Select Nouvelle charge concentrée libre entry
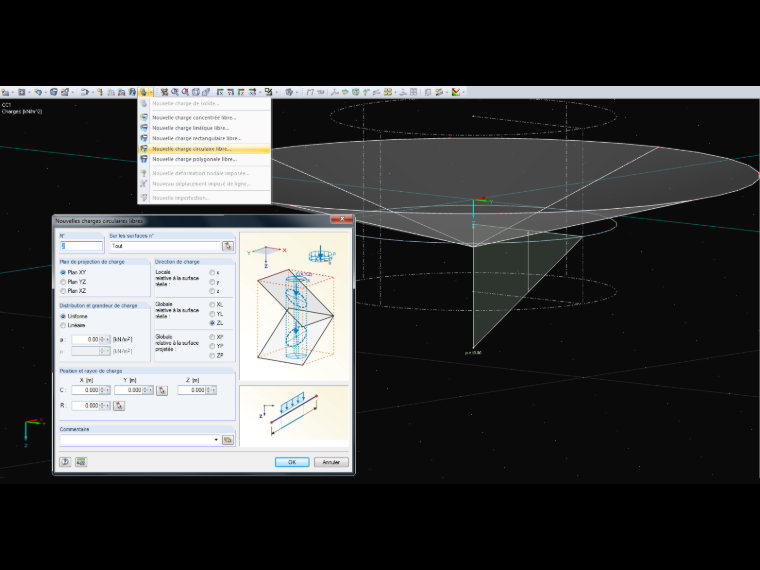The image size is (760, 570). [x=194, y=117]
